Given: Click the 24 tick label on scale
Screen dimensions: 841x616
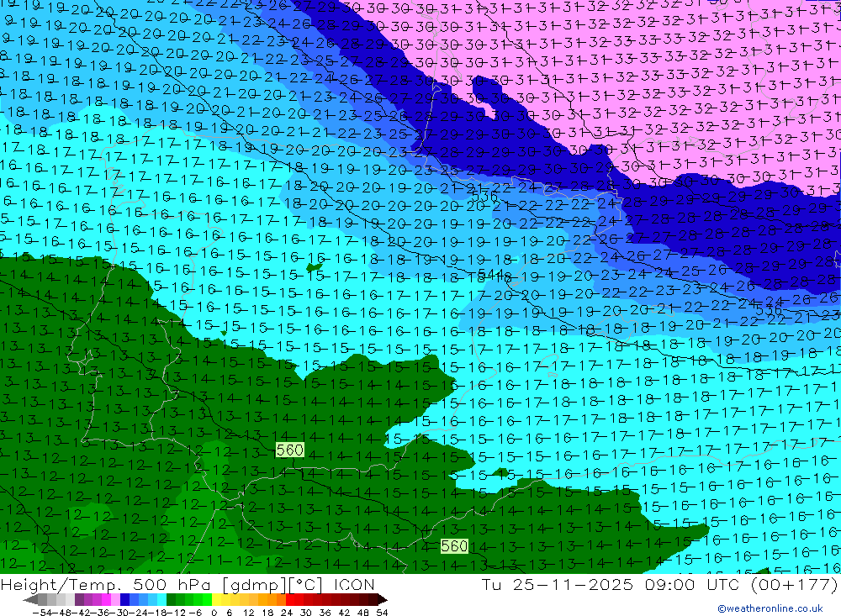Looking at the screenshot, I should pyautogui.click(x=287, y=613).
